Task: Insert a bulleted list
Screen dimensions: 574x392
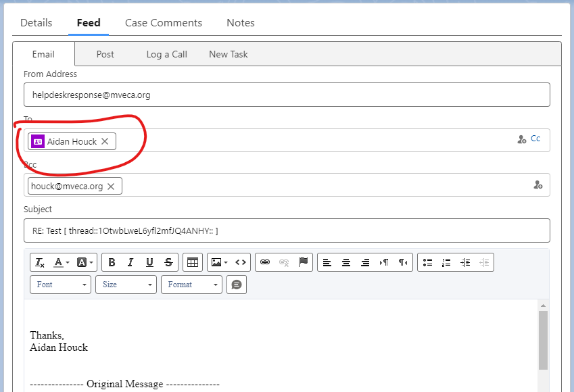Action: tap(427, 262)
